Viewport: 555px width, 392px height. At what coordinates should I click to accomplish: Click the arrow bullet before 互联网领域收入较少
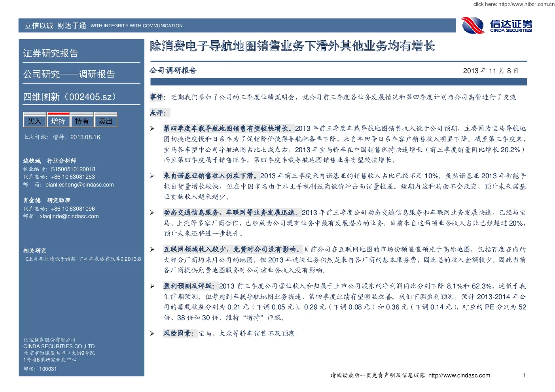[x=152, y=250]
